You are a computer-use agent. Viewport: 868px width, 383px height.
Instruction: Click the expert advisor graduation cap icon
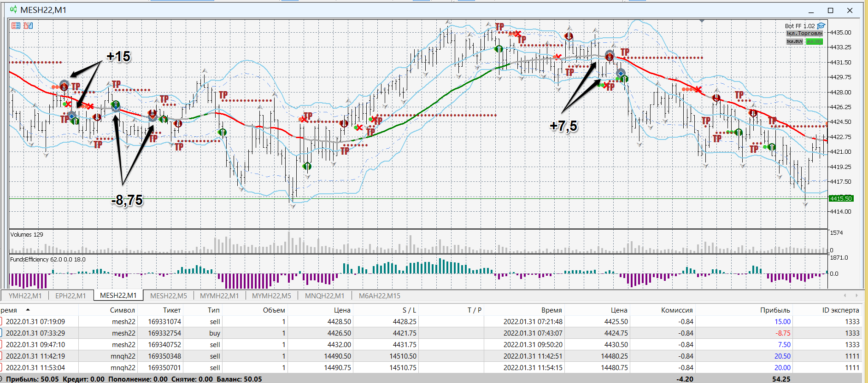821,26
